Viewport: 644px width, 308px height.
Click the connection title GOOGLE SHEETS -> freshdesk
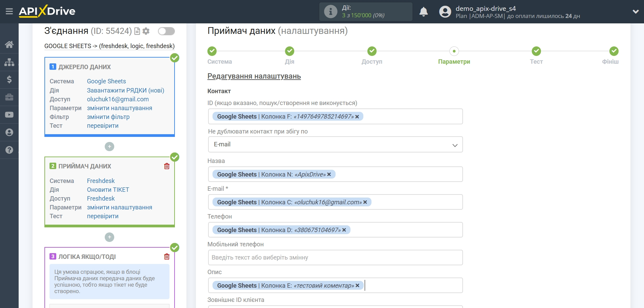coord(109,46)
